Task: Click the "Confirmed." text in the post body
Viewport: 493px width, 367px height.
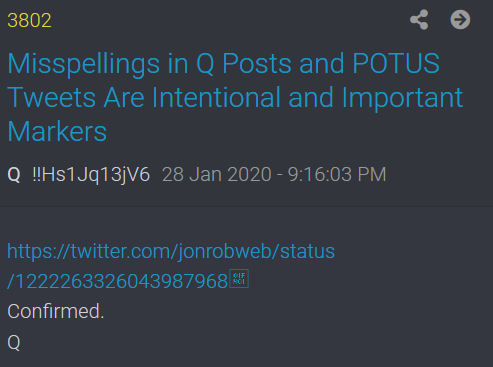Action: 56,311
